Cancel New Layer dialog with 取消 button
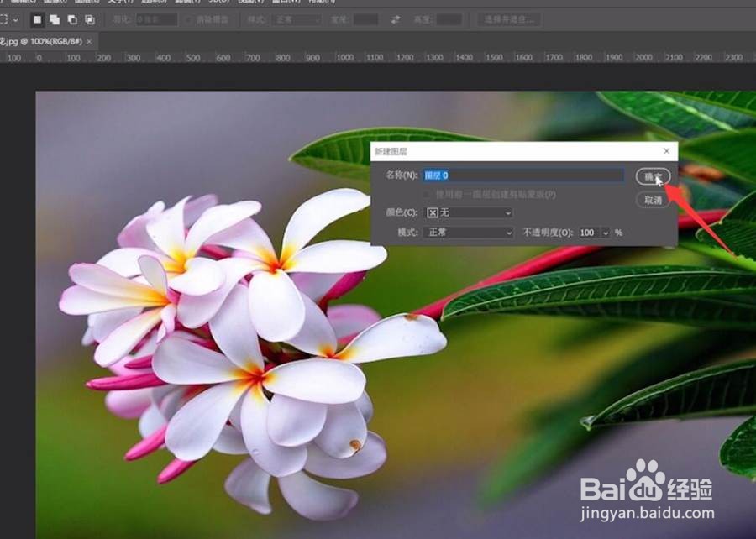This screenshot has width=756, height=539. 653,200
